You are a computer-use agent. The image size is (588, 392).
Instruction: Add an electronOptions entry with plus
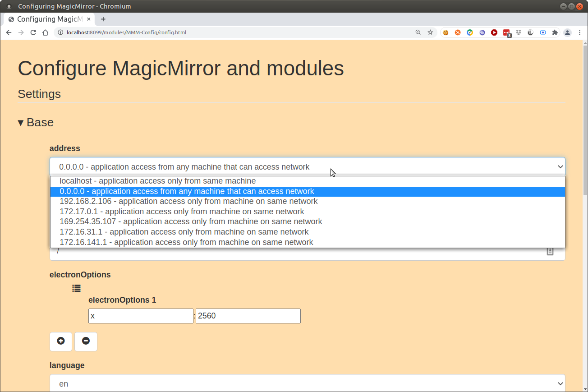point(61,341)
